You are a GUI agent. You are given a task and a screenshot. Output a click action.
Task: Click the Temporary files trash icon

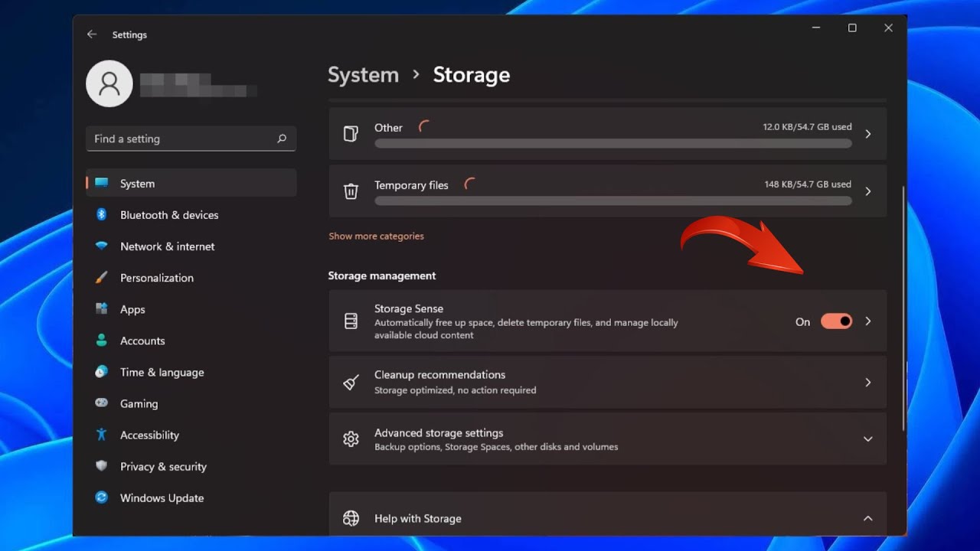tap(351, 191)
